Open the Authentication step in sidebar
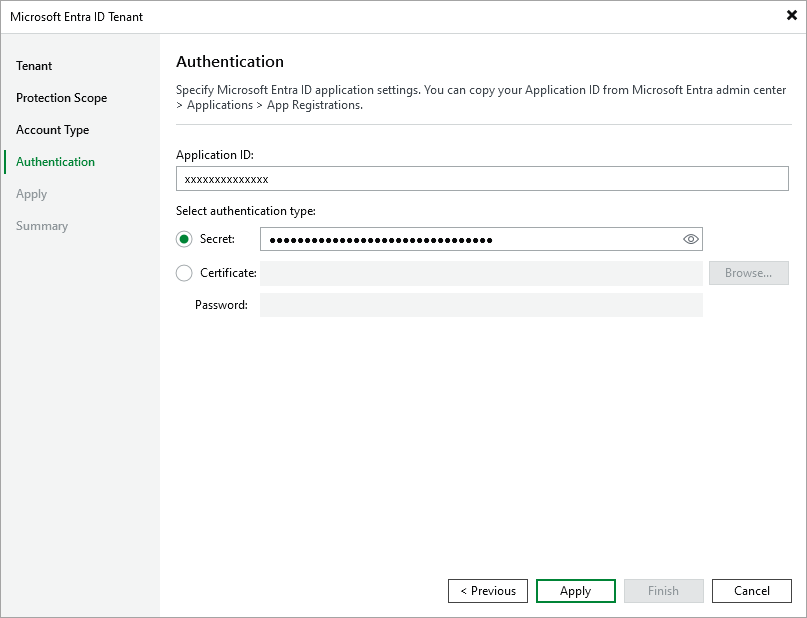This screenshot has width=807, height=618. pyautogui.click(x=55, y=162)
